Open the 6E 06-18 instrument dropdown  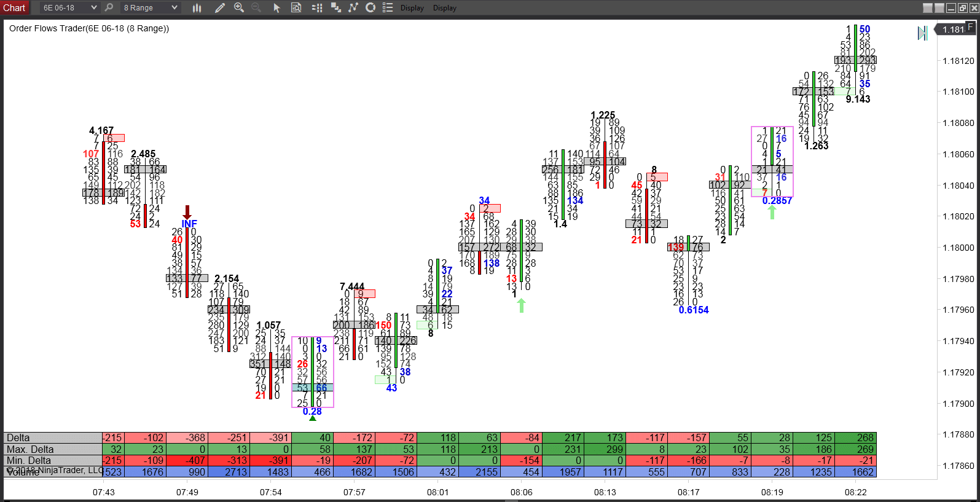pos(69,7)
